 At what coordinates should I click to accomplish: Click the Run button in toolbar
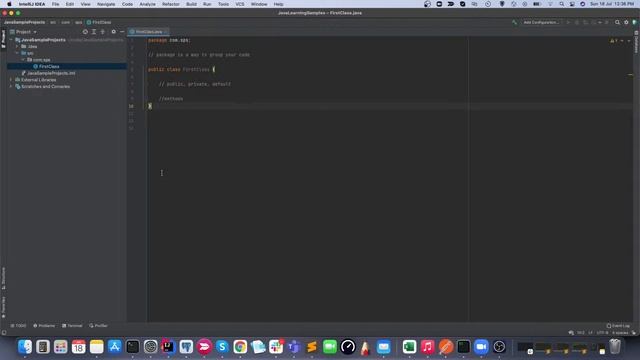pos(568,22)
